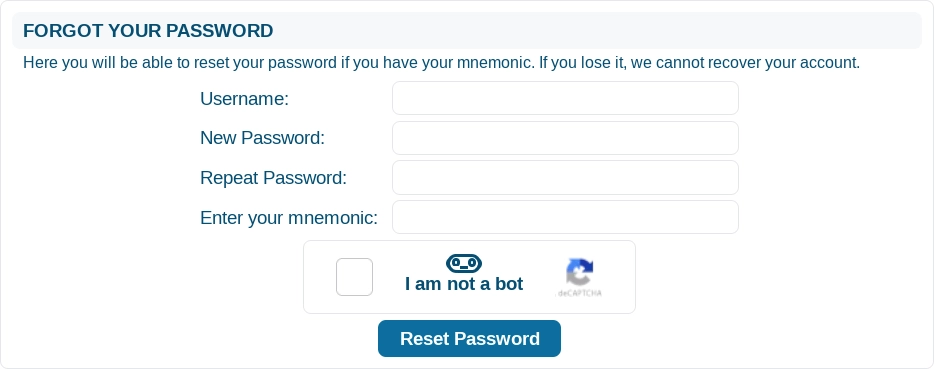Screen dimensions: 934x369
Task: Click the "FORGOT YOUR PASSWORD" heading
Action: coord(148,30)
